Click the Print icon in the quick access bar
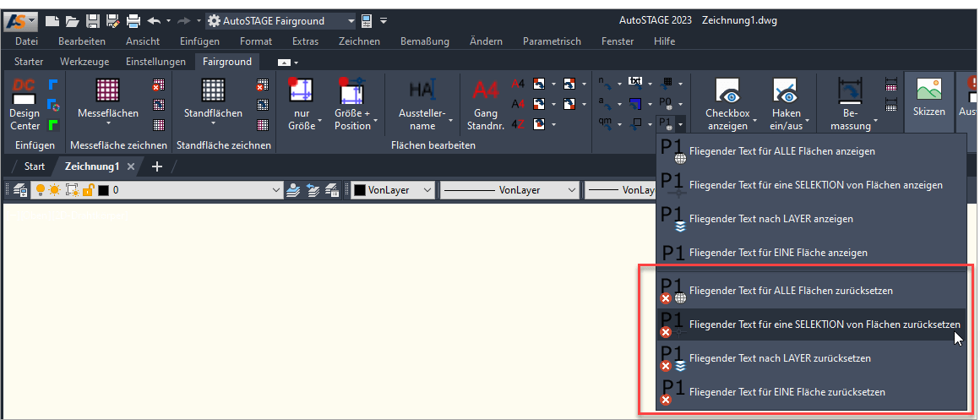Screen dimensions: 980x420 pyautogui.click(x=133, y=20)
